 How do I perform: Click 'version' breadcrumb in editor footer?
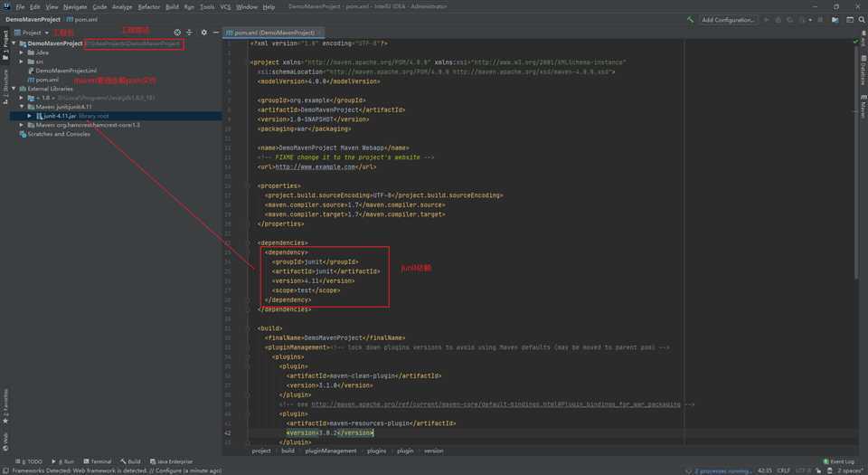pyautogui.click(x=433, y=451)
